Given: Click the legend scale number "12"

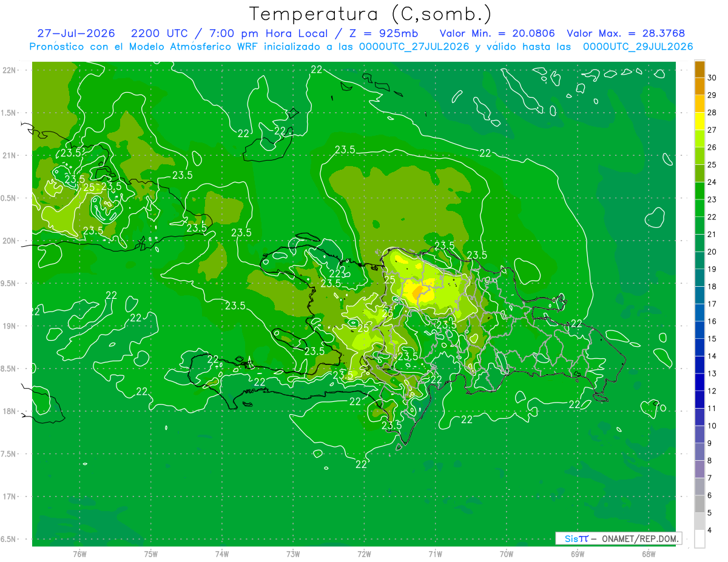Looking at the screenshot, I should pos(712,391).
